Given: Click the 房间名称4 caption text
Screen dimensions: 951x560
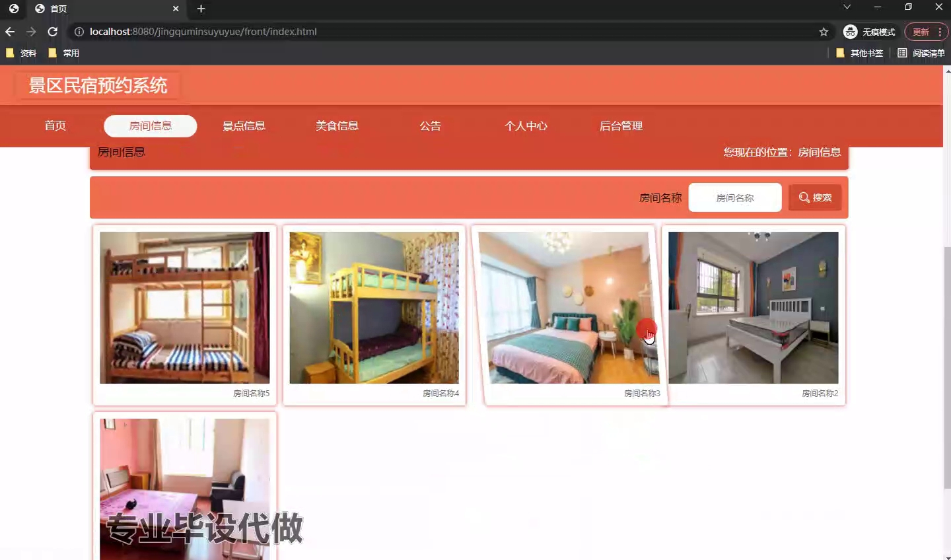Looking at the screenshot, I should click(x=440, y=393).
